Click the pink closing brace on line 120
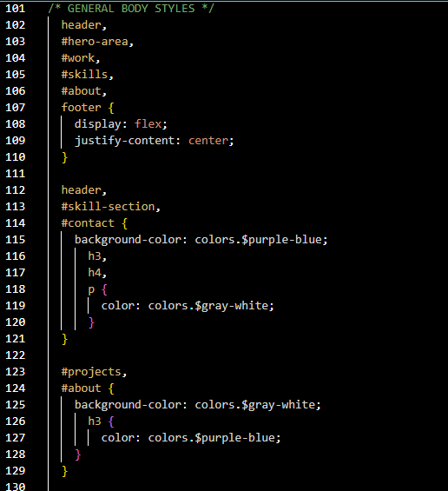This screenshot has height=491, width=448. click(91, 322)
